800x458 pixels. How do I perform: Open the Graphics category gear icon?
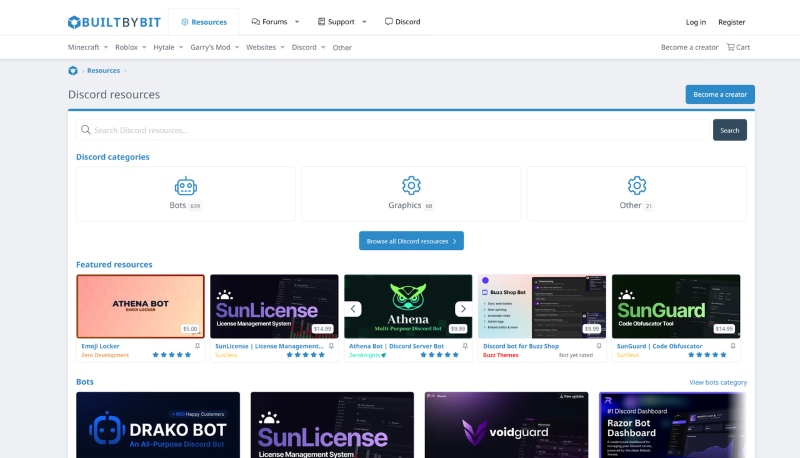coord(411,186)
